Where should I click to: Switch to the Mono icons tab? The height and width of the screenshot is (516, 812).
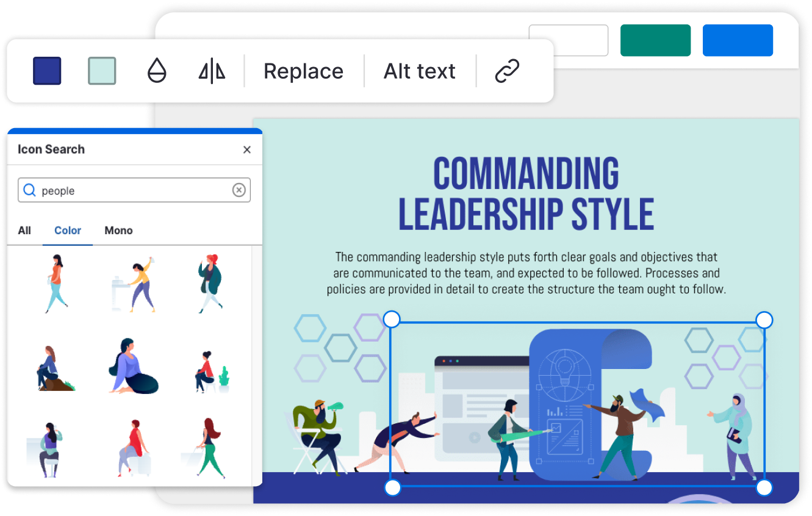point(118,231)
